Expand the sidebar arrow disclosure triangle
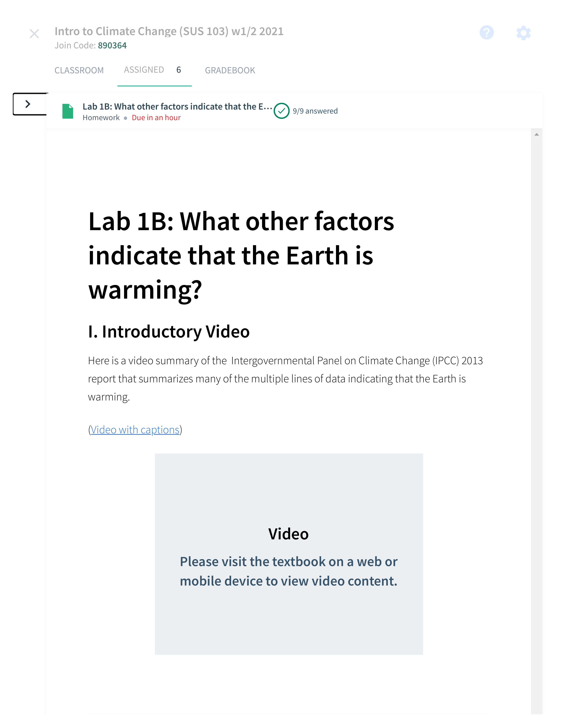Screen dimensions: 562x728 coord(28,104)
